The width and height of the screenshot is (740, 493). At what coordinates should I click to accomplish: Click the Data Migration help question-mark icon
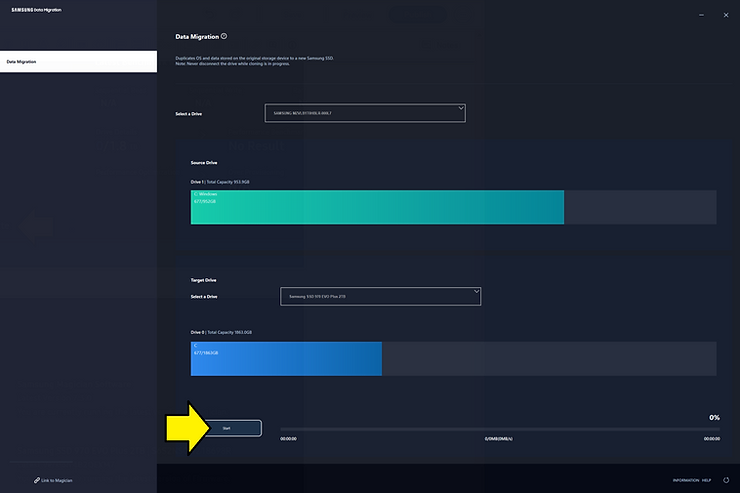pos(224,36)
